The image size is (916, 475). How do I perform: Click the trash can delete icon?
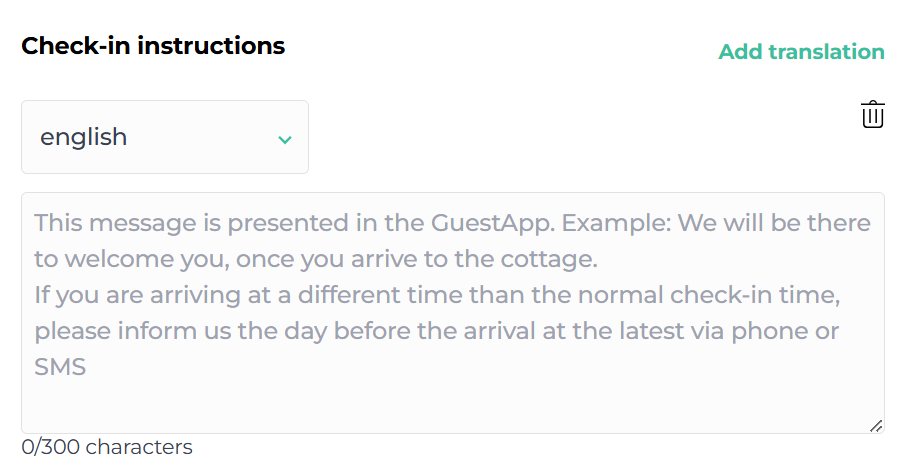872,115
